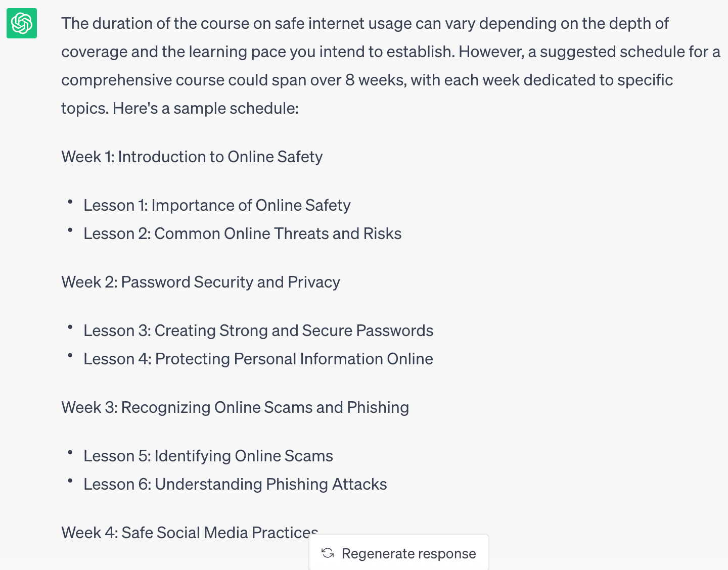Image resolution: width=728 pixels, height=570 pixels.
Task: Click the Week 1 Introduction to Online Safety heading
Action: pos(192,157)
